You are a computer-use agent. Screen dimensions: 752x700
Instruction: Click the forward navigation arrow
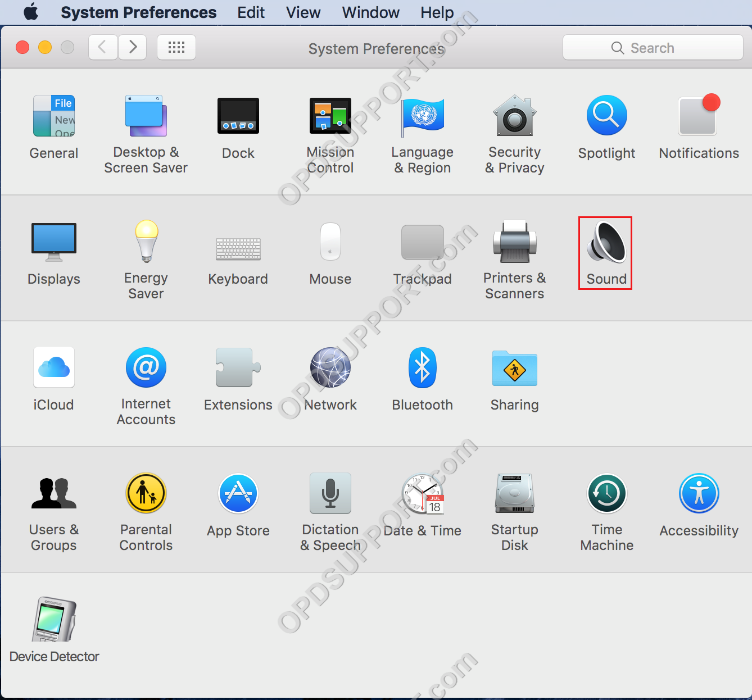point(133,47)
